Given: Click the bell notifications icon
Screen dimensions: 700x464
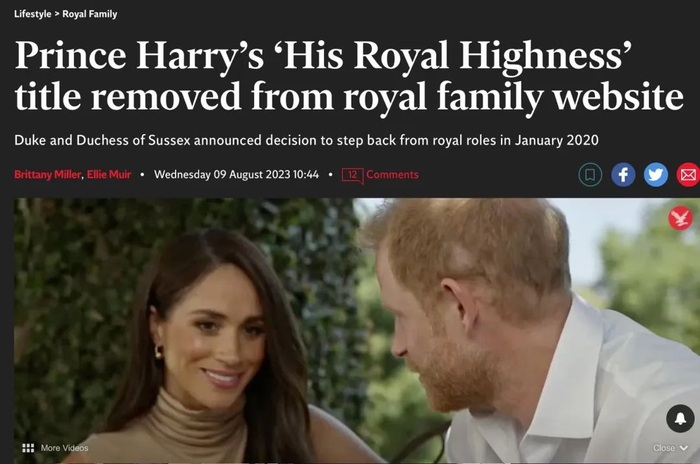Looking at the screenshot, I should coord(680,418).
